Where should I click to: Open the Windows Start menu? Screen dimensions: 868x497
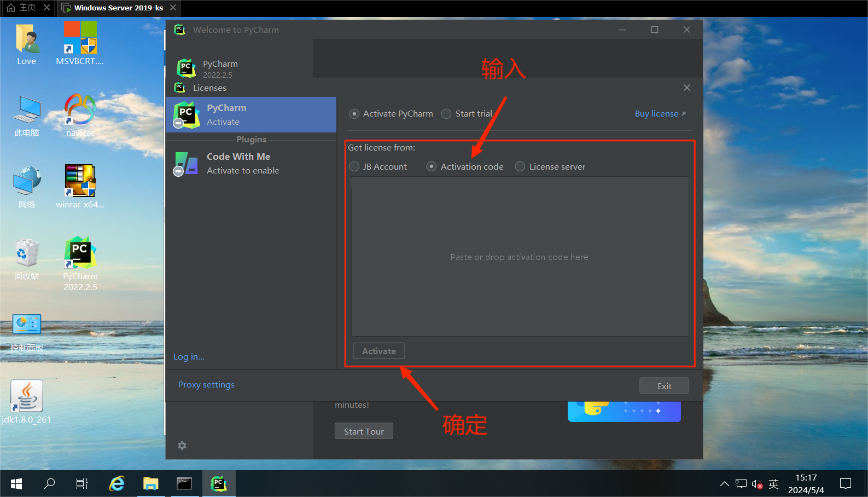tap(16, 484)
